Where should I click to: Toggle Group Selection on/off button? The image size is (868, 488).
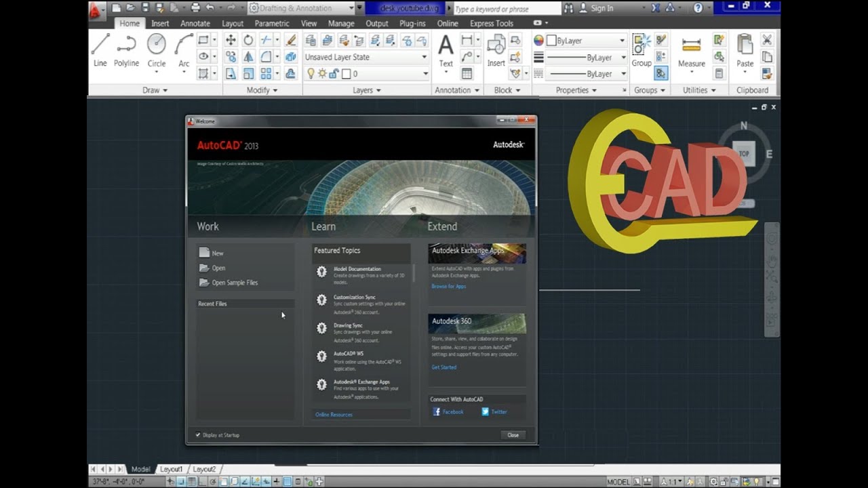[x=661, y=73]
